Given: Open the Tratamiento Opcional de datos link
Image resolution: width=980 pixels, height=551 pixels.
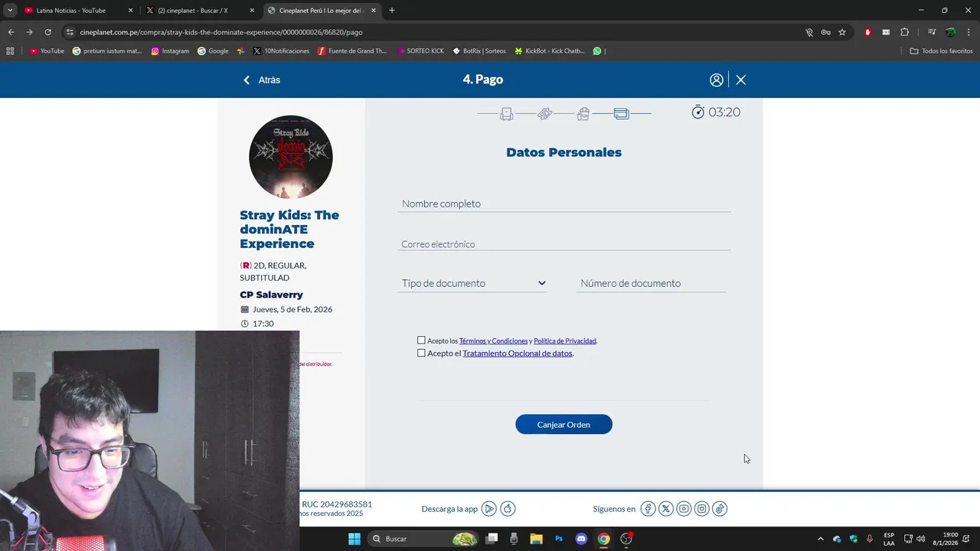Looking at the screenshot, I should [518, 354].
